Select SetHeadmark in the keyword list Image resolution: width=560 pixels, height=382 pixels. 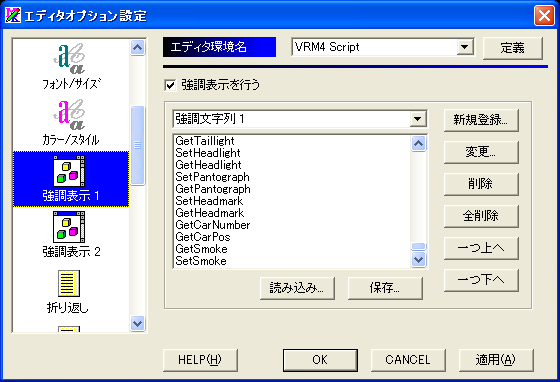click(292, 201)
